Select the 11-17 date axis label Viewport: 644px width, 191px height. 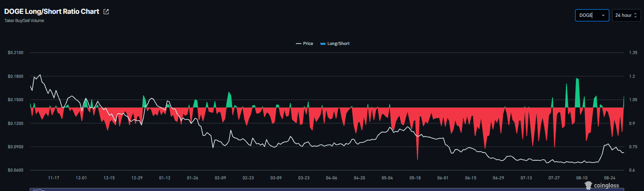pyautogui.click(x=54, y=178)
